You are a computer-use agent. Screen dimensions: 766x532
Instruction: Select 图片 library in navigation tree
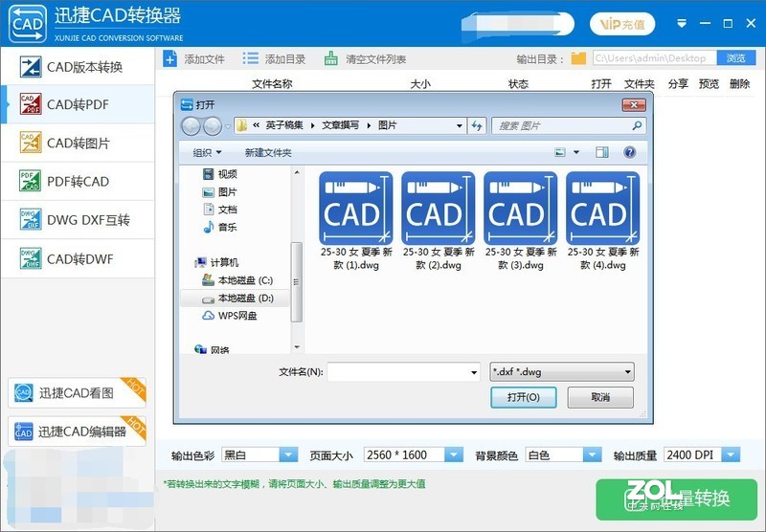[220, 191]
